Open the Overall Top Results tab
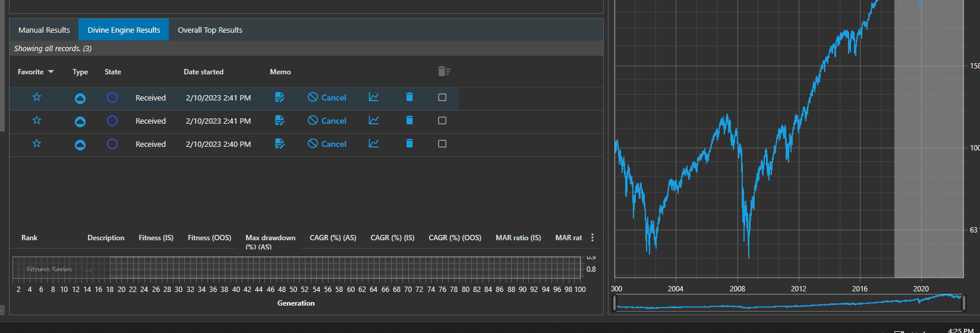Screen dimensions: 980x333 tap(210, 30)
